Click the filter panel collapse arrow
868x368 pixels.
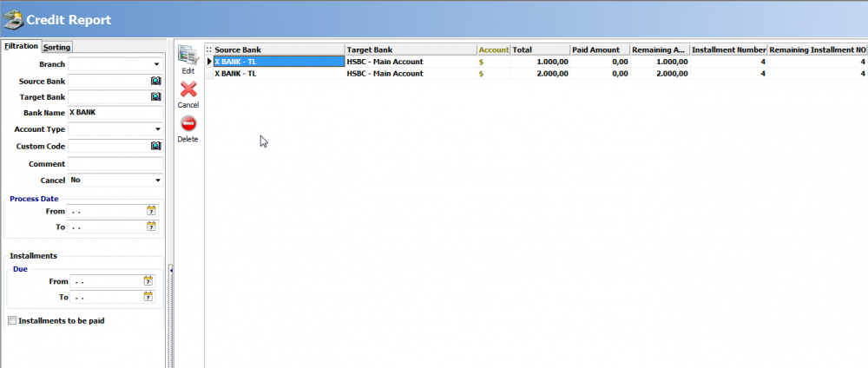171,270
